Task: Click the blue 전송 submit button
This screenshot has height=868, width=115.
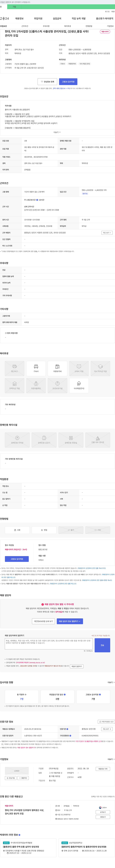Action: click(102, 645)
